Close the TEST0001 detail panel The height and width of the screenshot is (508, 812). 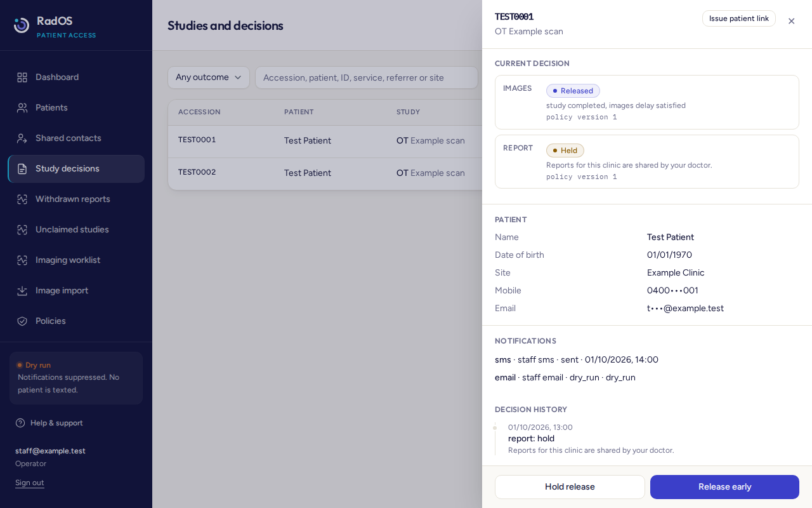tap(791, 21)
